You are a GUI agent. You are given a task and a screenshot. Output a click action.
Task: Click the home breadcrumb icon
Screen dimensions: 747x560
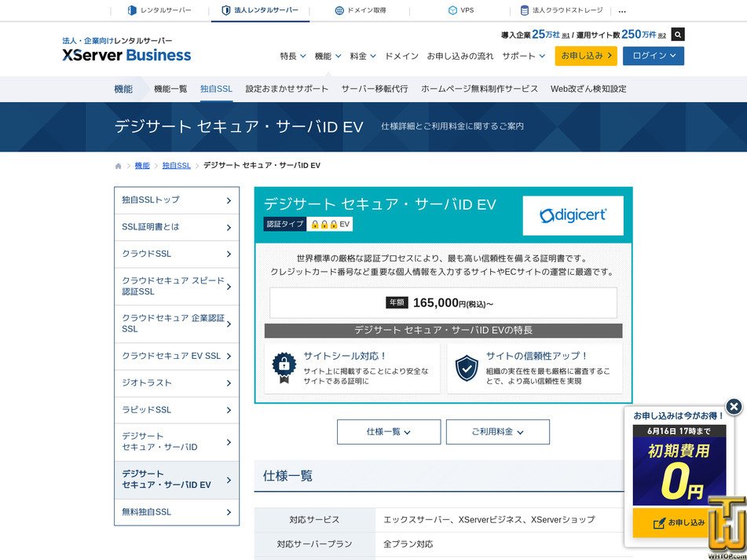click(x=118, y=166)
